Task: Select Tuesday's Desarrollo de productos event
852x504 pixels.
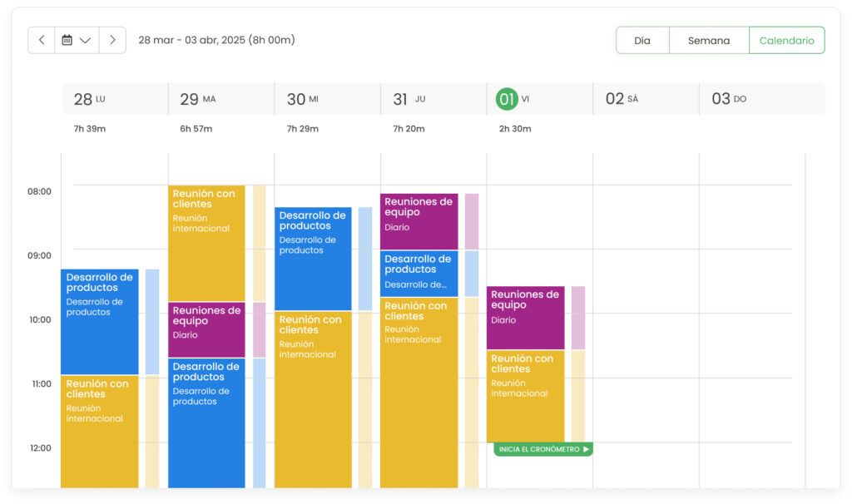Action: (206, 416)
